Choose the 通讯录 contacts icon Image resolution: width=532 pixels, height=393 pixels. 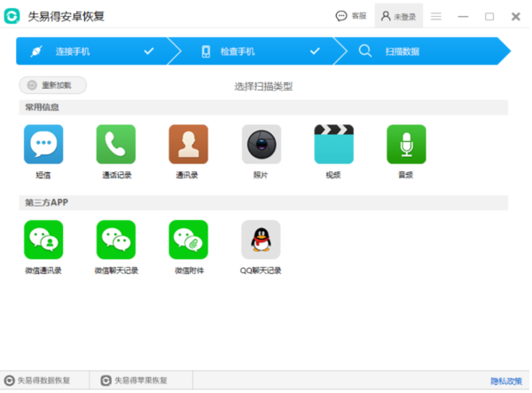point(189,145)
